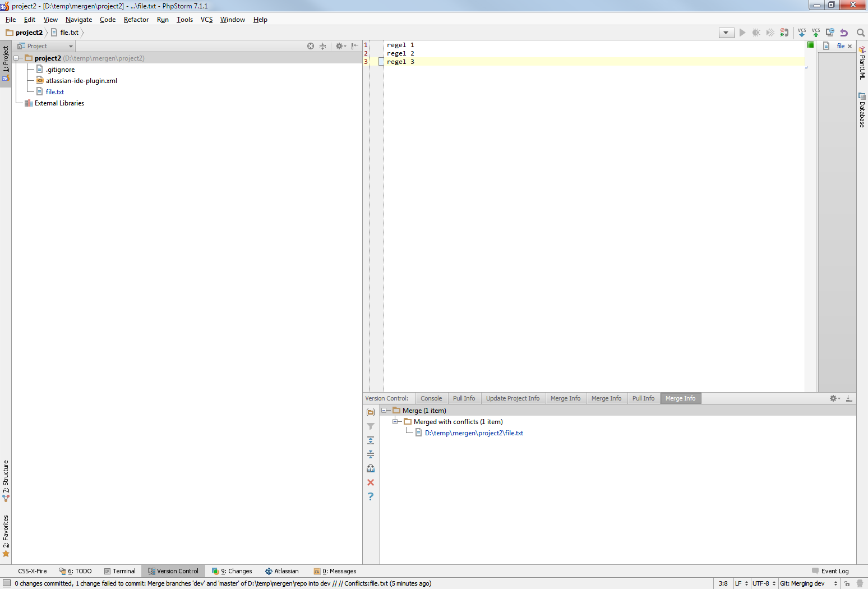
Task: Click the green file status indicator square
Action: point(810,45)
